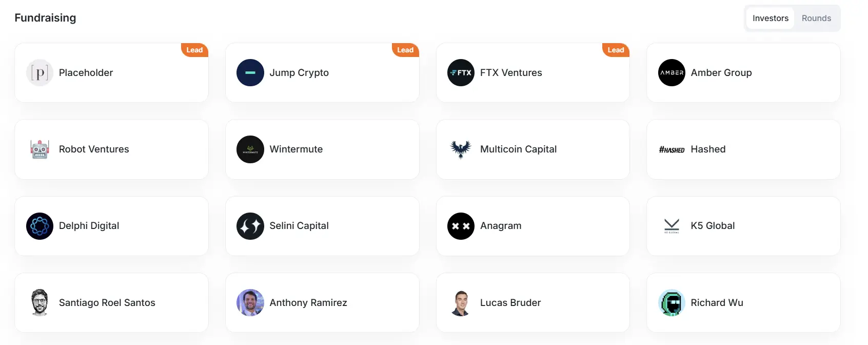Click Richard Wu's pixel avatar

point(672,302)
